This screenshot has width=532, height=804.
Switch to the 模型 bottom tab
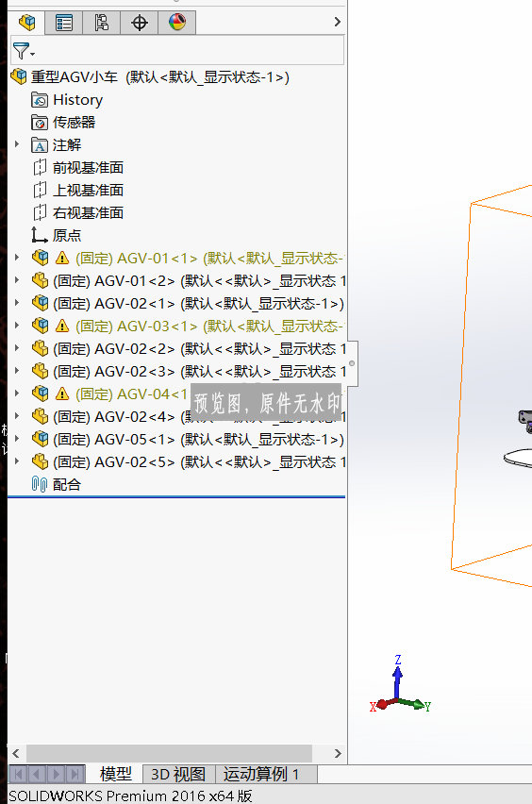pyautogui.click(x=116, y=774)
